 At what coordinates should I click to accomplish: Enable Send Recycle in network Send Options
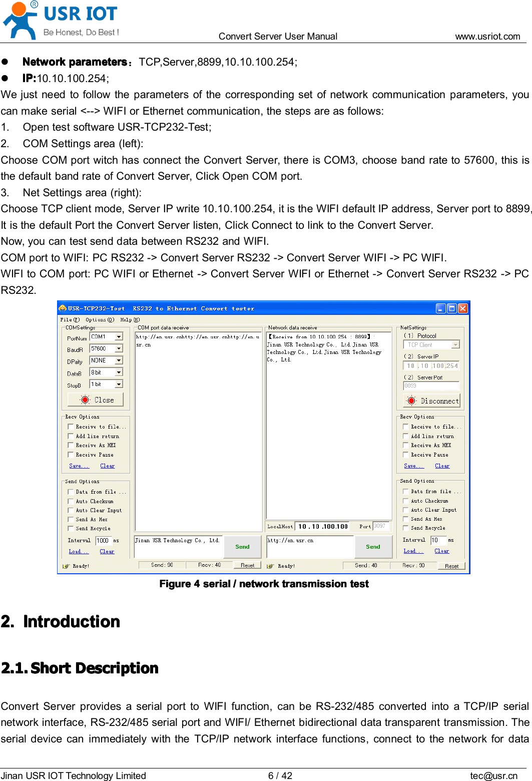(405, 528)
